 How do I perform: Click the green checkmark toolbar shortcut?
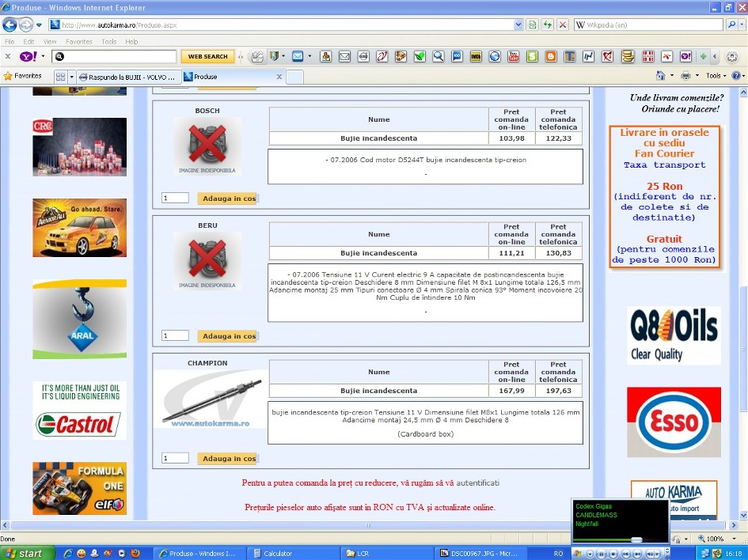tap(420, 57)
